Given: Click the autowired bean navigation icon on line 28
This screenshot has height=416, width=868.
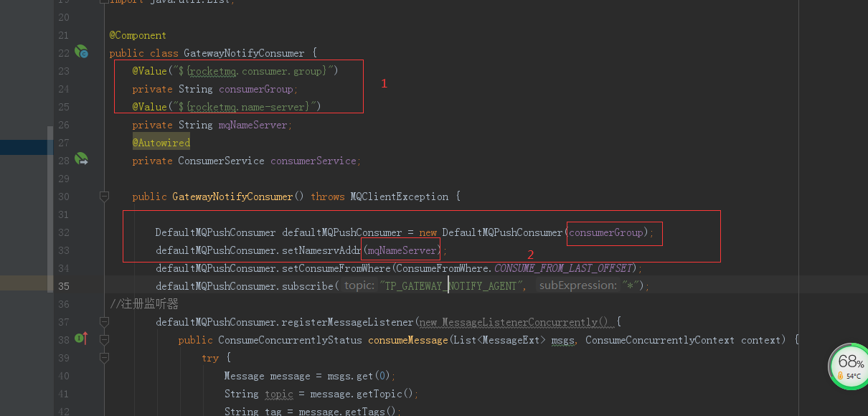Looking at the screenshot, I should [81, 160].
